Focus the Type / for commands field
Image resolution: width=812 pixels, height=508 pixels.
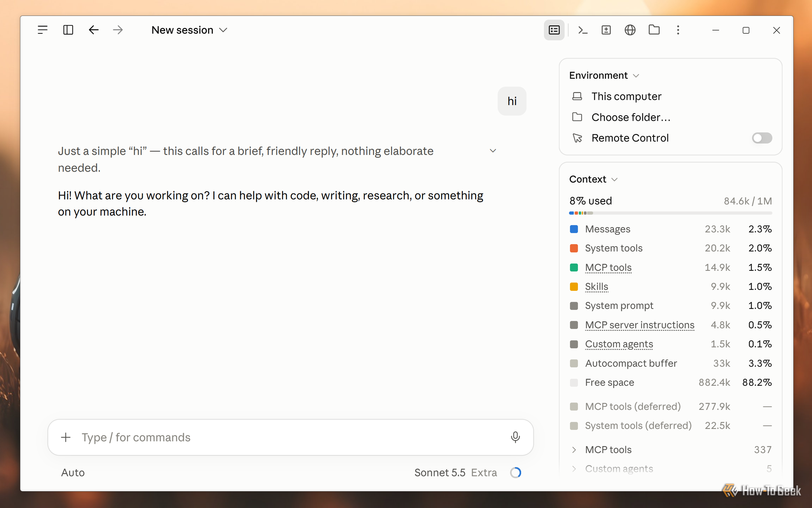[291, 437]
